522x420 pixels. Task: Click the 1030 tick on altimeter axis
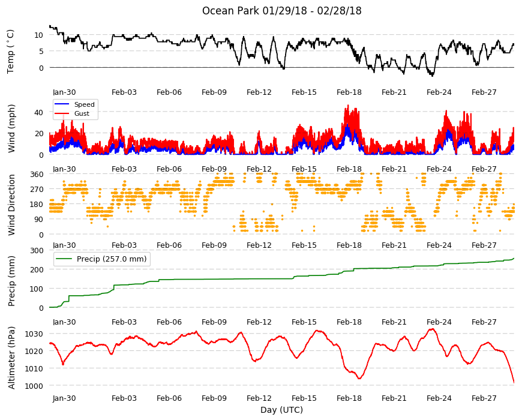click(34, 334)
